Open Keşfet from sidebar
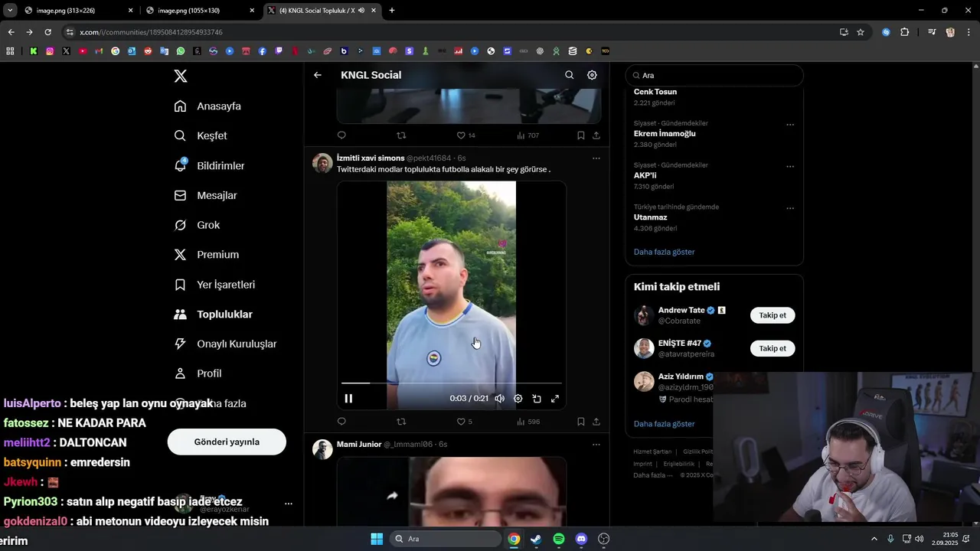The width and height of the screenshot is (980, 551). click(201, 135)
